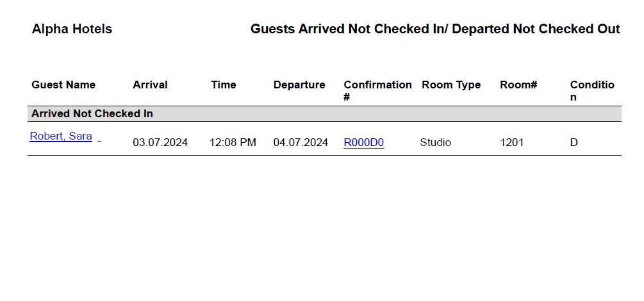This screenshot has width=644, height=301.
Task: Click the Guest Name column header
Action: [x=63, y=85]
